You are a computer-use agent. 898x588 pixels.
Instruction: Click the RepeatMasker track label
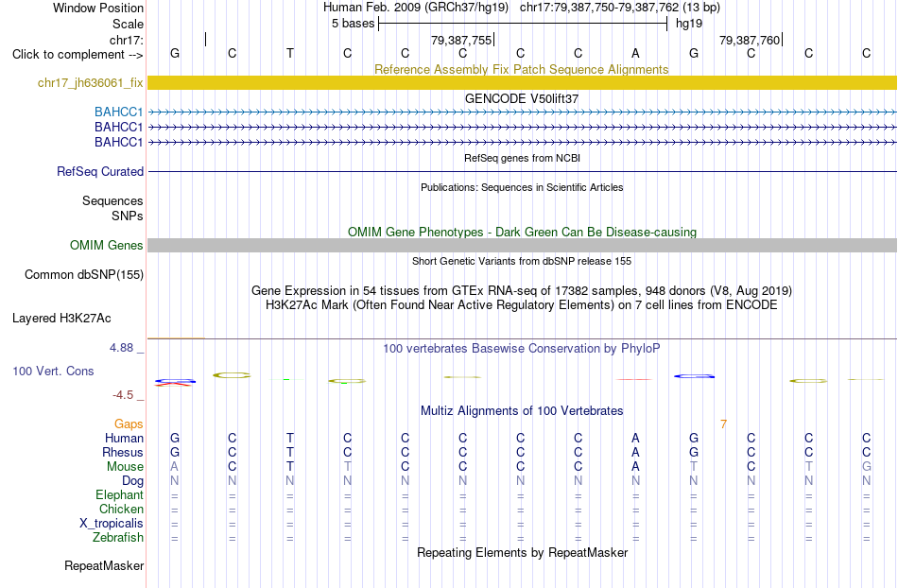[x=104, y=565]
